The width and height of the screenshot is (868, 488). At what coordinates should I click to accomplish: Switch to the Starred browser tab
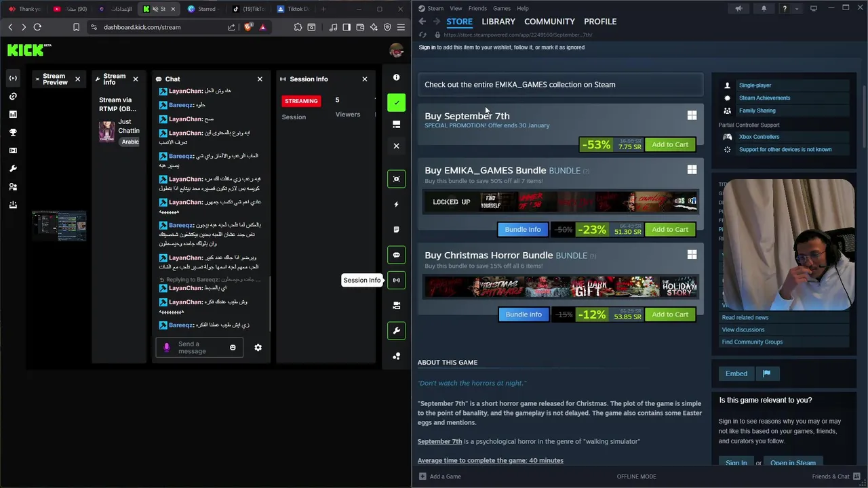203,9
